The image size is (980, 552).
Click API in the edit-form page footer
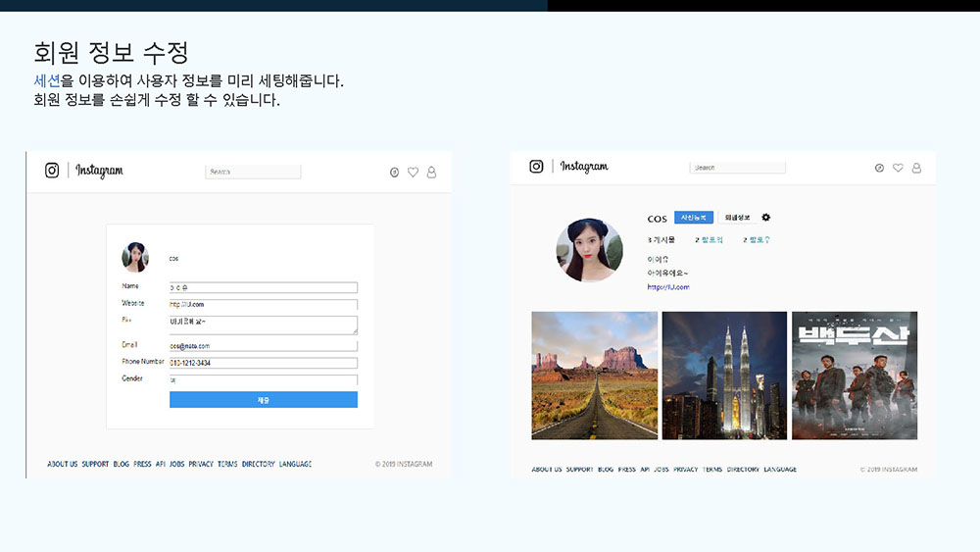(x=161, y=464)
